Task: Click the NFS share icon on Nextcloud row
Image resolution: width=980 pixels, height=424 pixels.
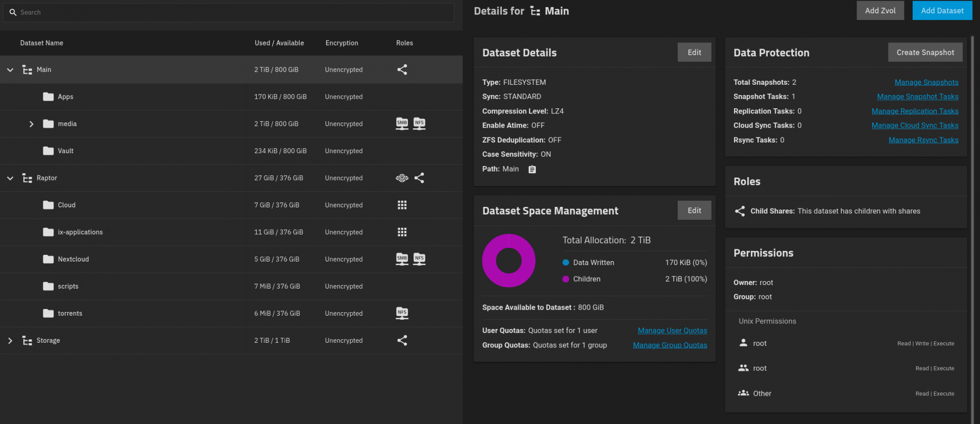Action: pos(419,259)
